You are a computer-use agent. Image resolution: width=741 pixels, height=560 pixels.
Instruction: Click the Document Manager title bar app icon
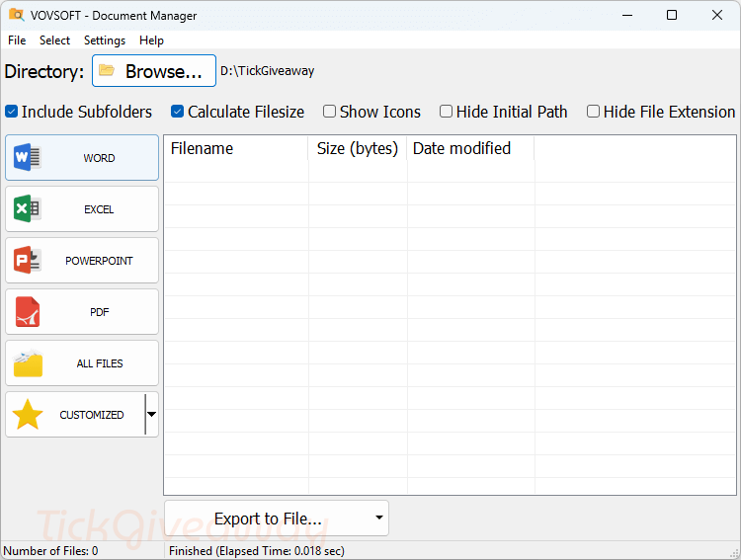click(17, 15)
